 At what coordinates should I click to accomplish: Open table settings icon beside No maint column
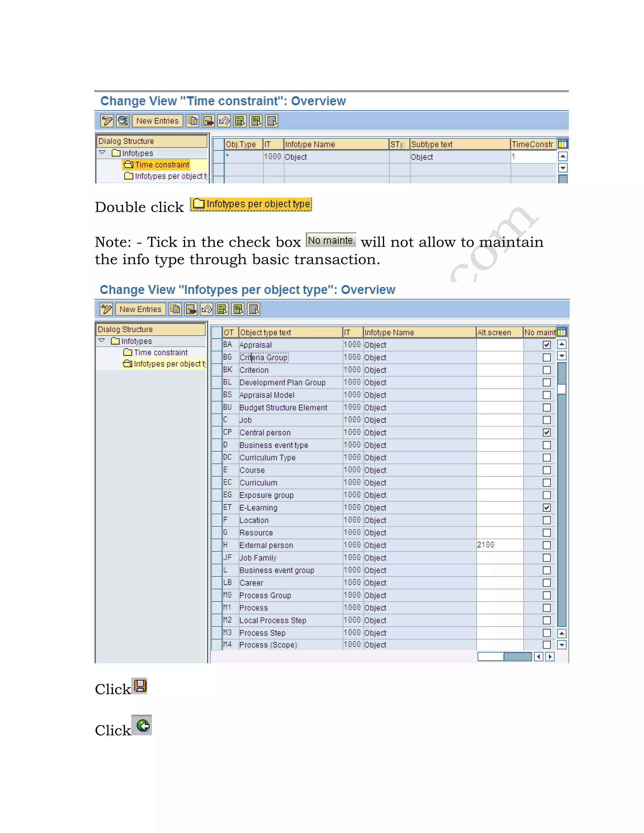click(562, 332)
